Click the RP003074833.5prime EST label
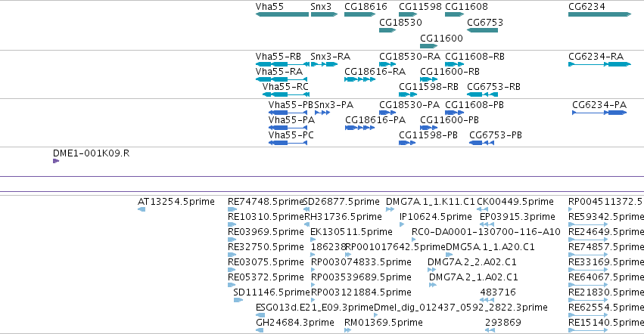The image size is (644, 334). coord(361,261)
